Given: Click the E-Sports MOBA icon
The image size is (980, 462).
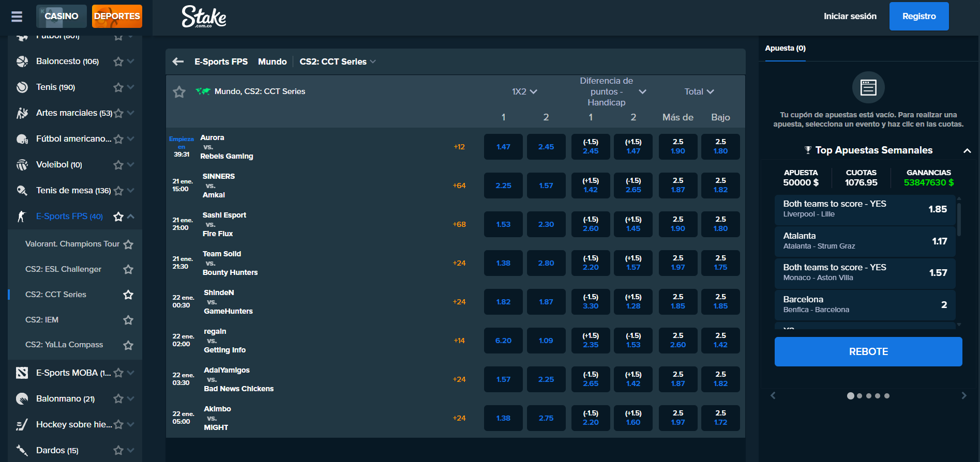Looking at the screenshot, I should pos(22,373).
